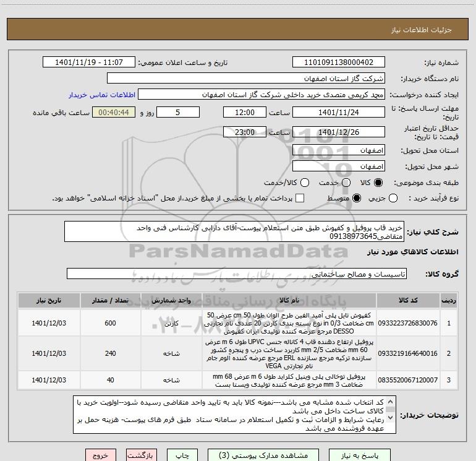Click the اطلاعات کالاهای مورد نیاز heading

pyautogui.click(x=413, y=252)
